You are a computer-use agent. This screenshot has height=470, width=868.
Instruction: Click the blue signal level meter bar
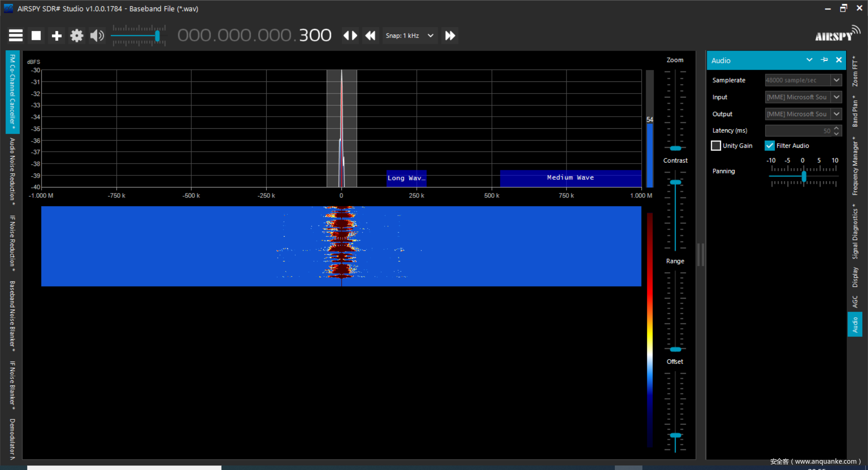pos(650,155)
